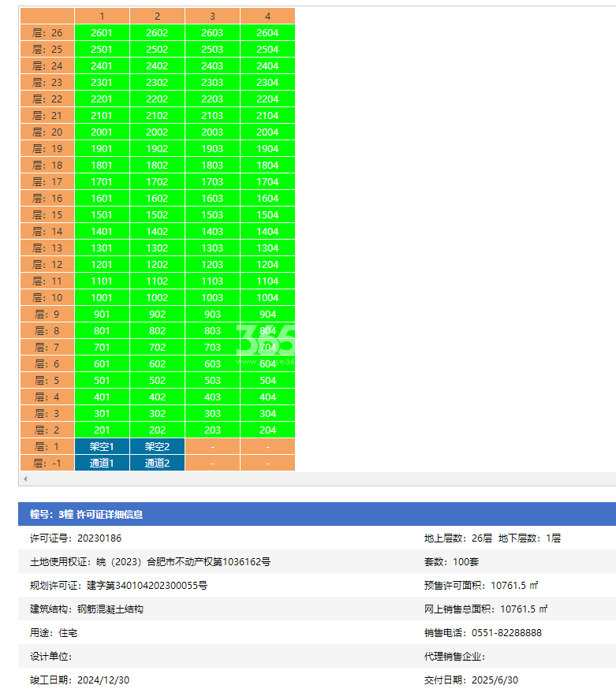Image resolution: width=616 pixels, height=689 pixels.
Task: Click the row label 层: 26
Action: pyautogui.click(x=47, y=33)
